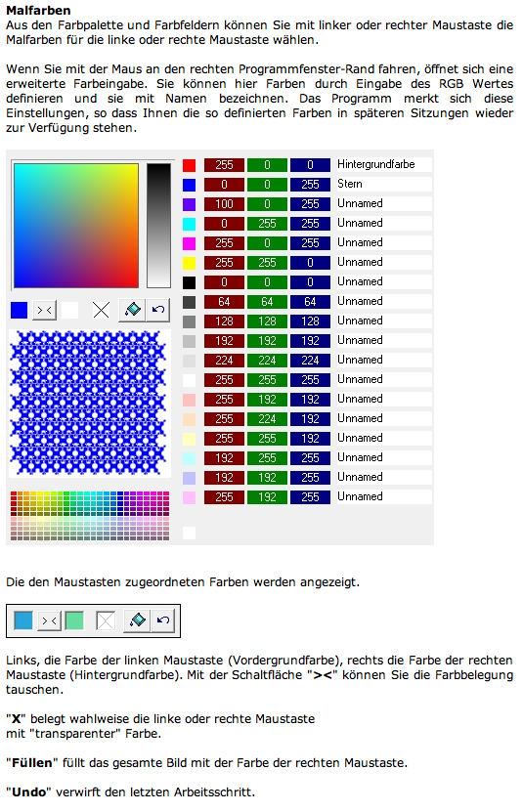The height and width of the screenshot is (812, 523).
Task: Click the red value field of Hintergrundfarbe
Action: (x=224, y=165)
